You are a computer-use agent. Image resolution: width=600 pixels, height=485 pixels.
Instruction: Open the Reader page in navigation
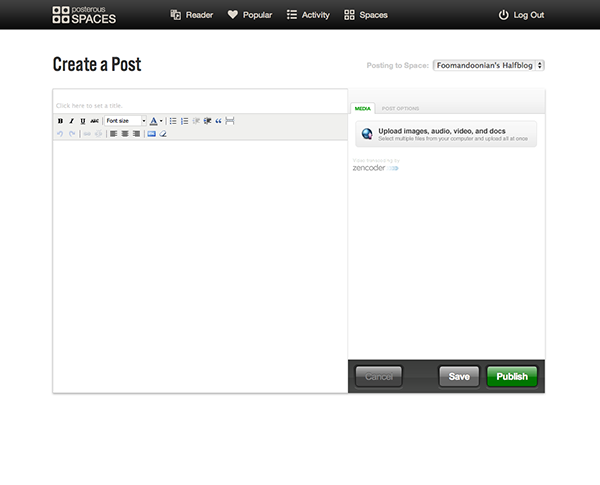click(191, 15)
